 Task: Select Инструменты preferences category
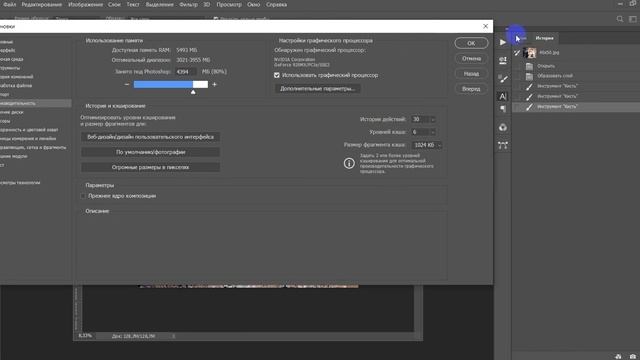pyautogui.click(x=10, y=68)
